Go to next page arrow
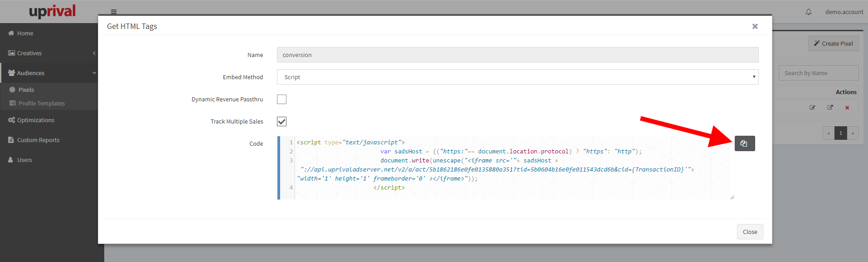 (x=853, y=133)
